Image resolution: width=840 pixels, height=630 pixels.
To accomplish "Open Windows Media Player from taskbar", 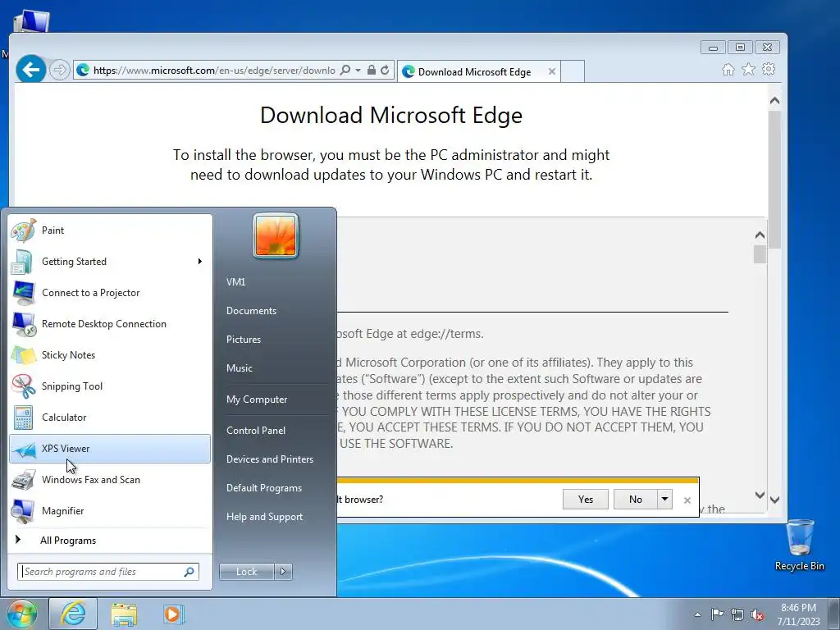I will pos(173,614).
